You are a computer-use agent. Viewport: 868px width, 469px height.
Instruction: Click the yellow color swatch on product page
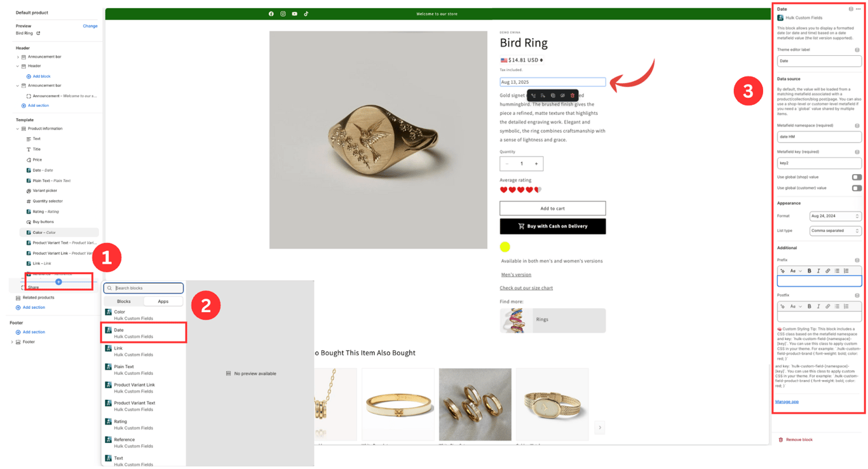pyautogui.click(x=505, y=247)
